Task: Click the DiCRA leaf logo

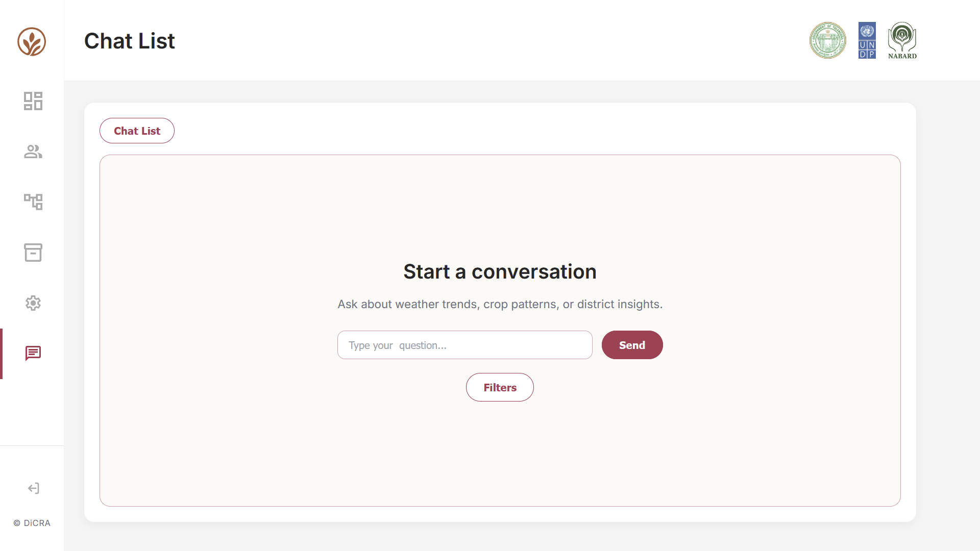Action: 32,41
